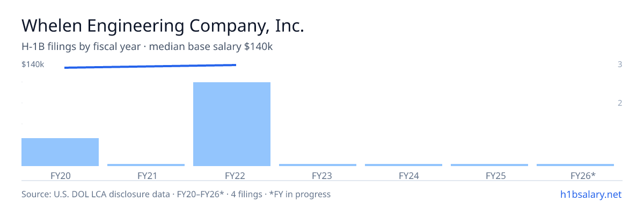
Task: Click the FY20 filings bar
Action: 60,152
